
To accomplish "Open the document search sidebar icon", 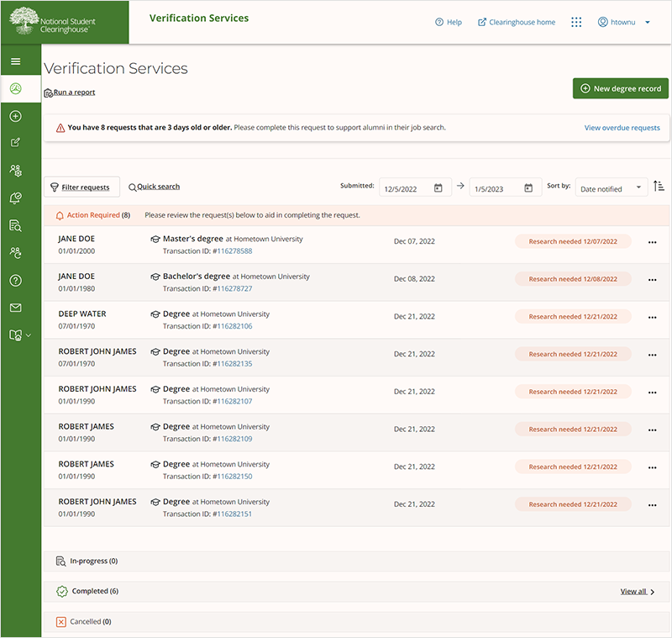I will (16, 225).
